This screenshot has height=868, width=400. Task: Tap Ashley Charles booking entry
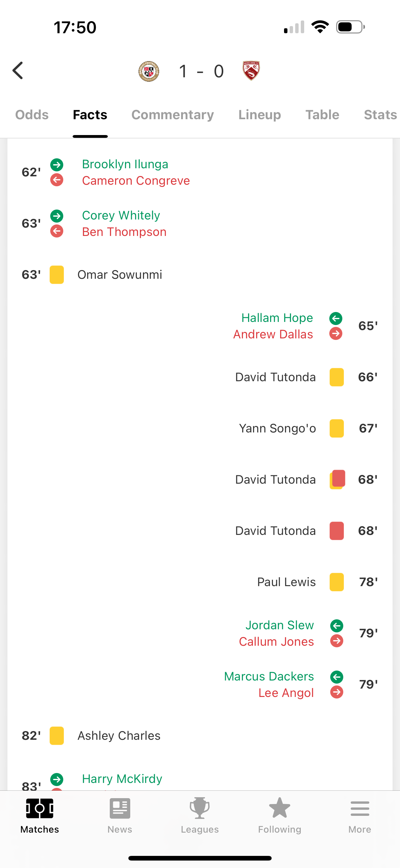point(119,735)
